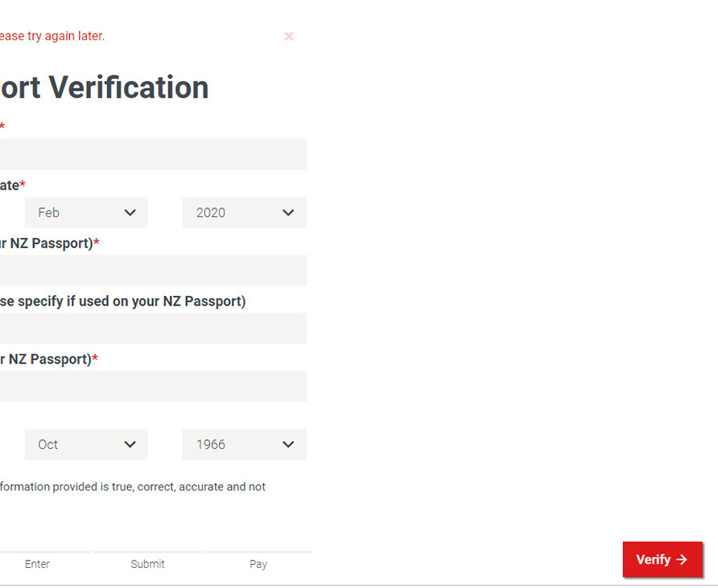Click the 'NZ Passport)*' label above Oct dropdown

tap(49, 359)
